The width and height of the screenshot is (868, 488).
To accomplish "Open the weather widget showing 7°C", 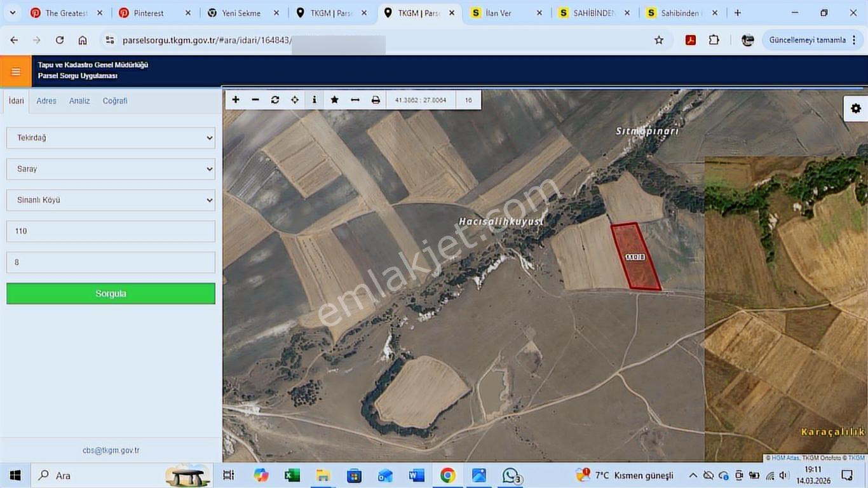I will [623, 475].
